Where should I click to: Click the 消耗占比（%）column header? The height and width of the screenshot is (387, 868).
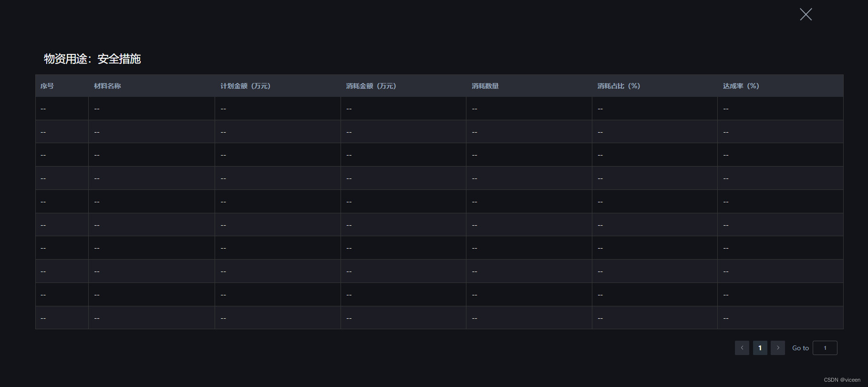pos(619,86)
